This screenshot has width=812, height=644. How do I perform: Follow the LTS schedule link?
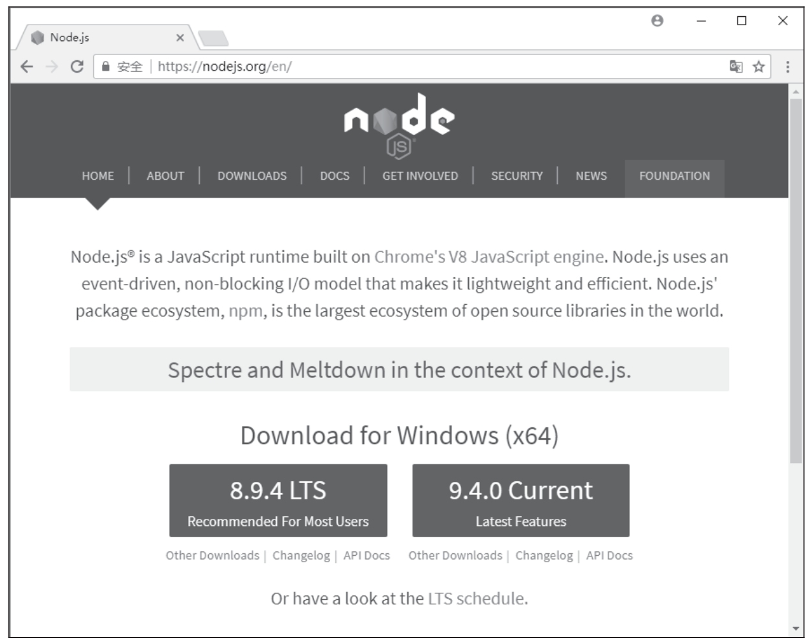click(x=476, y=599)
